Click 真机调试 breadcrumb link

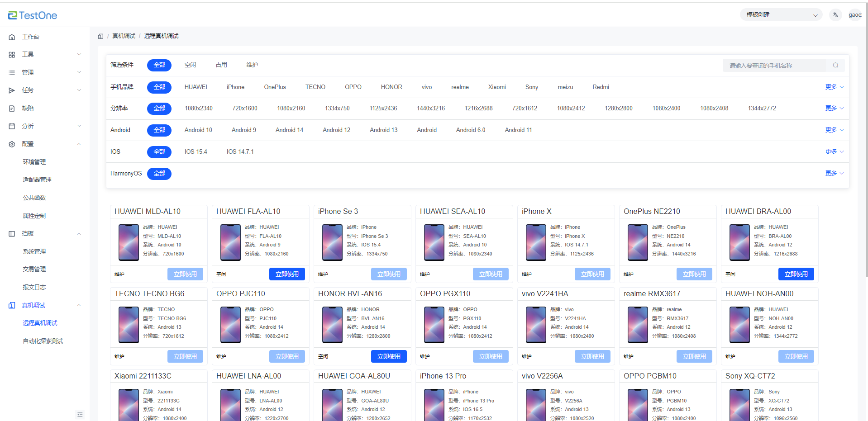click(124, 36)
